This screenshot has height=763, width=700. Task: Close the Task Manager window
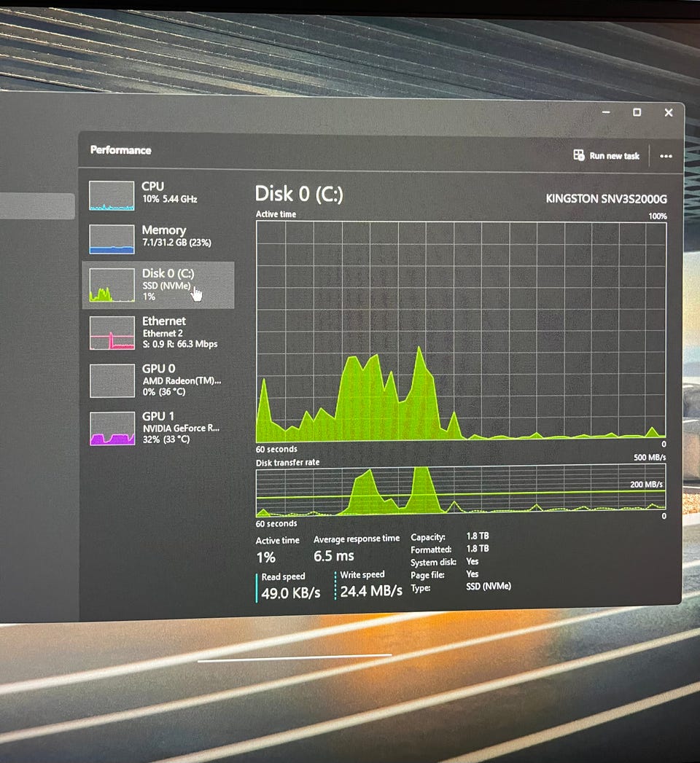(x=668, y=112)
